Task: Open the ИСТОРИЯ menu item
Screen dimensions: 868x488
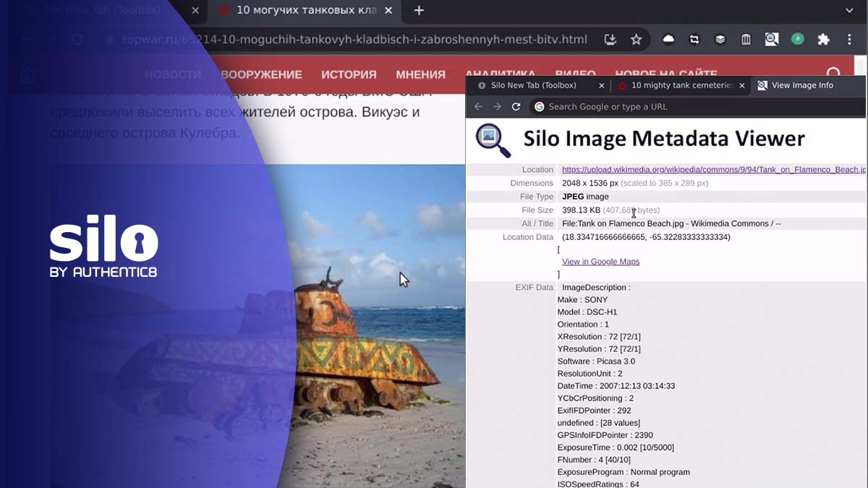Action: [x=349, y=74]
